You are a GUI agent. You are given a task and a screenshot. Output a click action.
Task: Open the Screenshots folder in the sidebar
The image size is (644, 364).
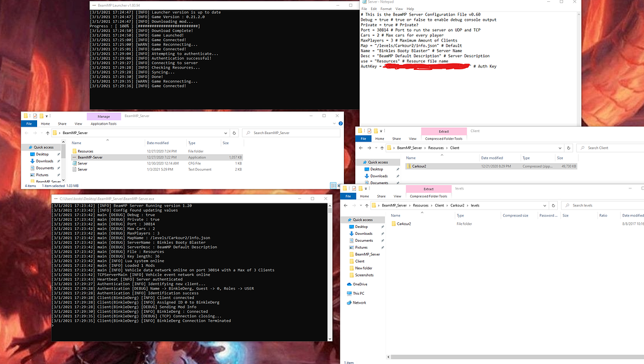tap(364, 275)
